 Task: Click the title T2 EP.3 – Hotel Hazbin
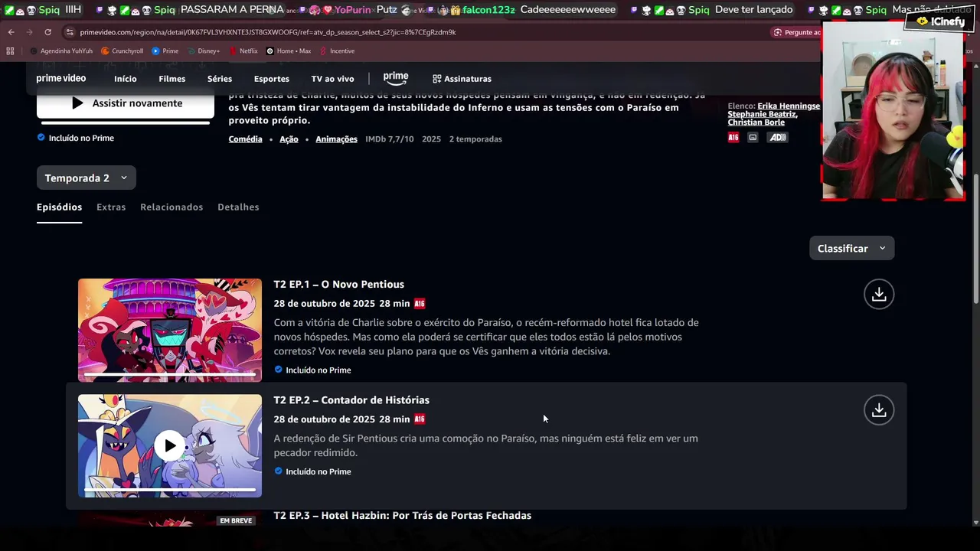(x=402, y=516)
